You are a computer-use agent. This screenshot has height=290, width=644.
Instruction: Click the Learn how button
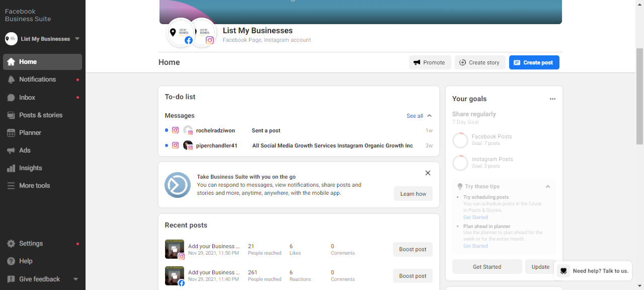(413, 194)
